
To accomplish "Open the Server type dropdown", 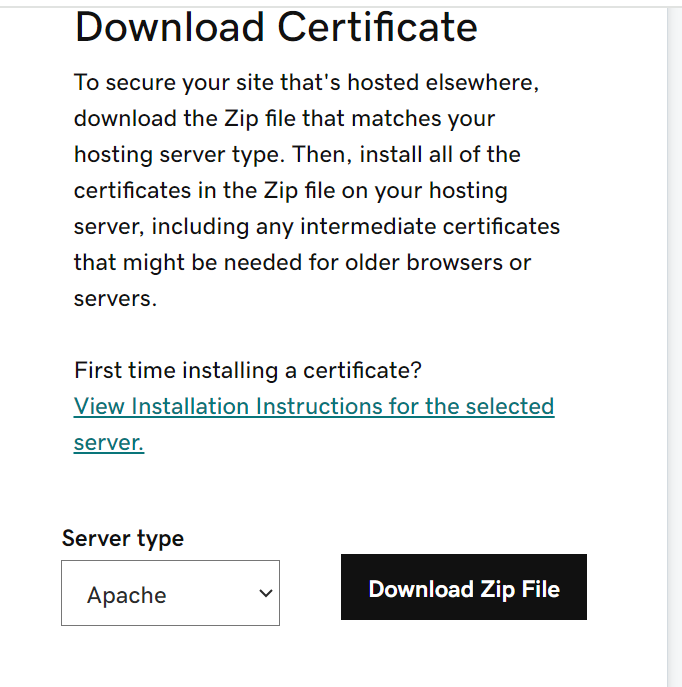I will [170, 593].
